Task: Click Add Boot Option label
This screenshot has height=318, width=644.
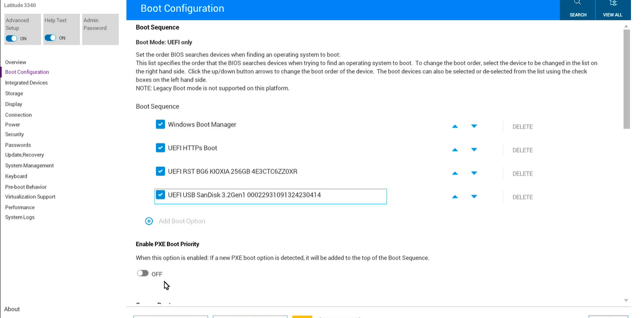Action: (182, 221)
